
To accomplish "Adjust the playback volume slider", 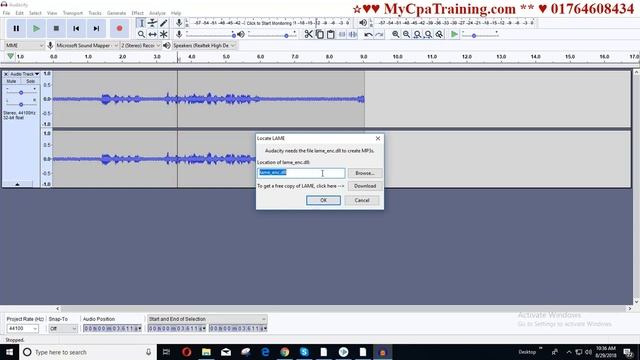I will [271, 35].
